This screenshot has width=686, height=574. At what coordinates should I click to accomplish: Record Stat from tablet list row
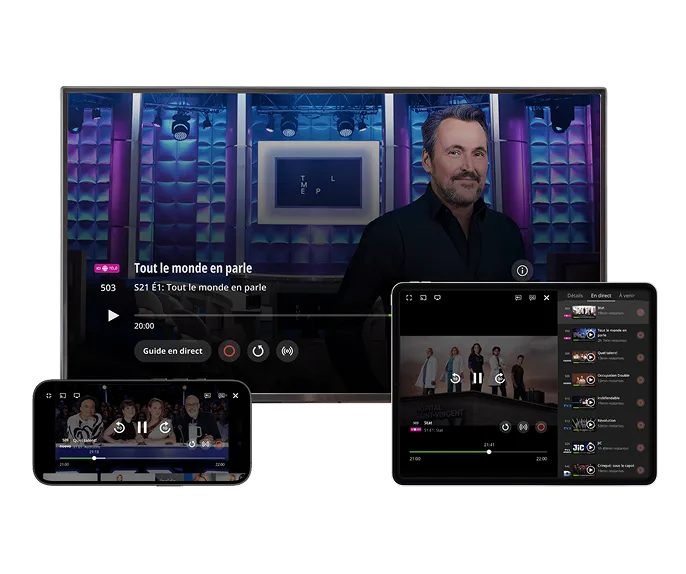[x=640, y=312]
